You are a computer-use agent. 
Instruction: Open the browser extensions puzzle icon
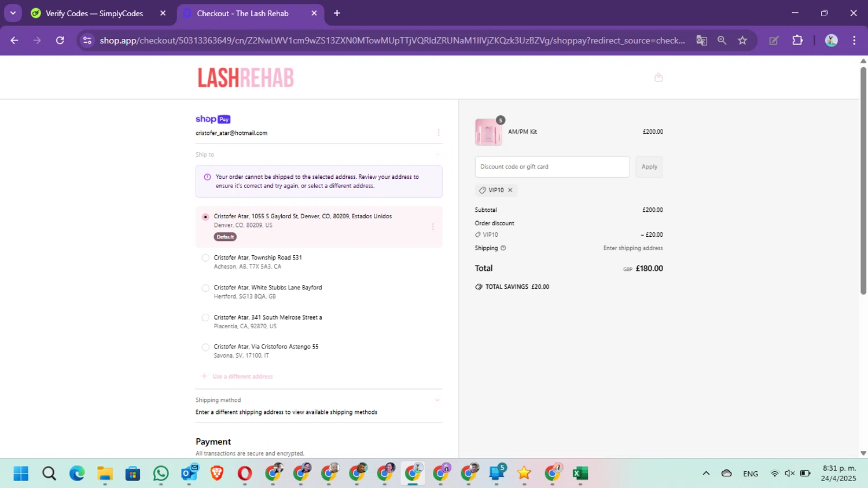click(797, 41)
